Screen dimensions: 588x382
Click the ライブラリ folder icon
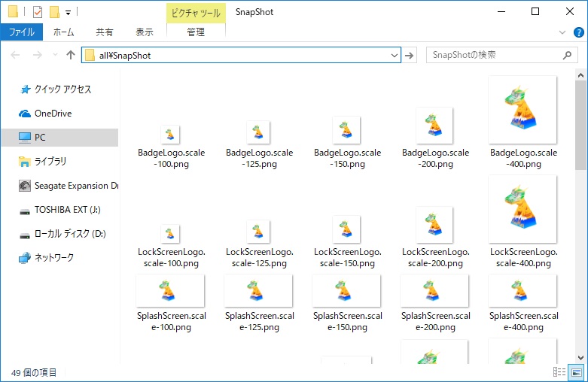click(x=25, y=162)
